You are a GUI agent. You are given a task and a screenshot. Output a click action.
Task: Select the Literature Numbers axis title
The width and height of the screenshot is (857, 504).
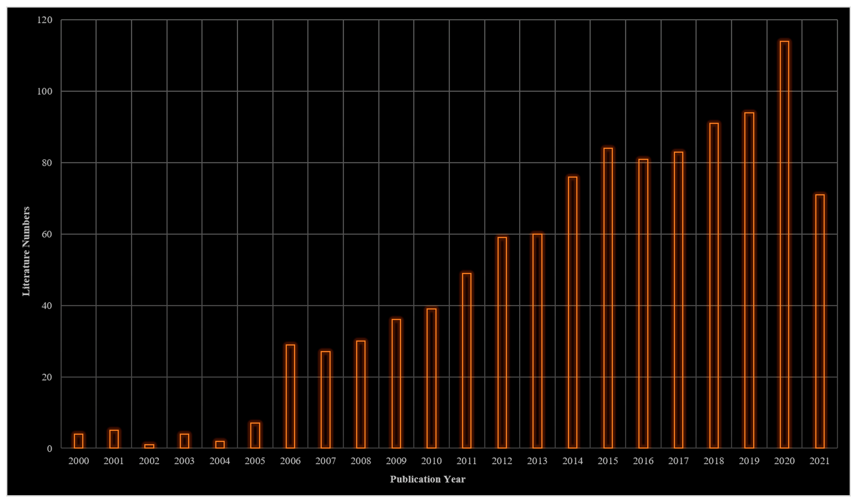[26, 251]
